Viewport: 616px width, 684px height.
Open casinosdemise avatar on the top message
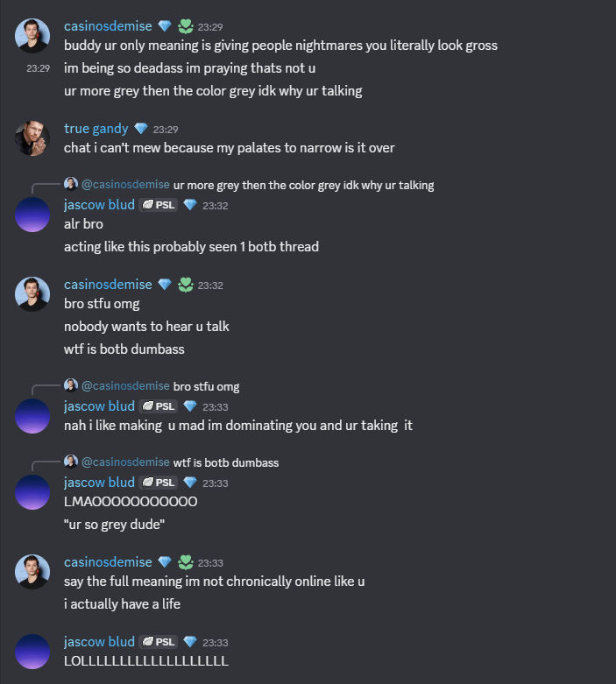pos(32,36)
